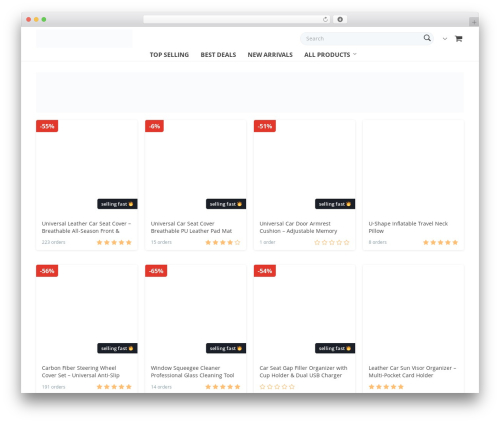
Task: Click the 15 orders text
Action: 161,242
